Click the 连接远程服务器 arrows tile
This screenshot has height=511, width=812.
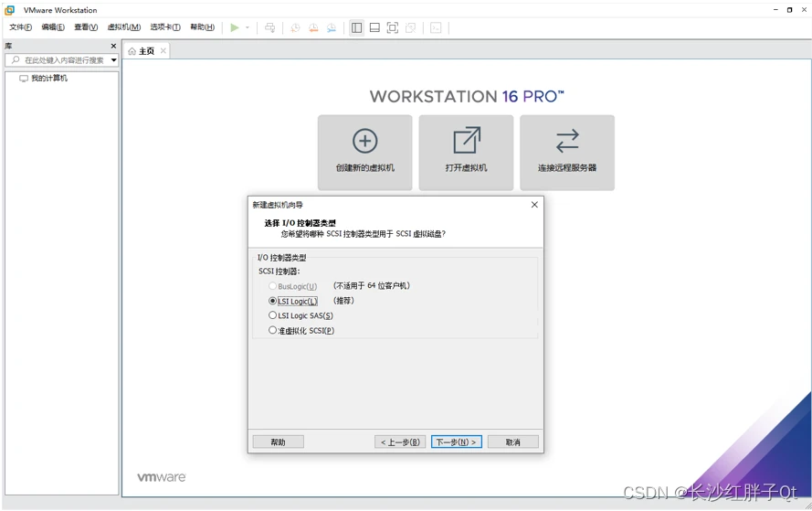(567, 153)
